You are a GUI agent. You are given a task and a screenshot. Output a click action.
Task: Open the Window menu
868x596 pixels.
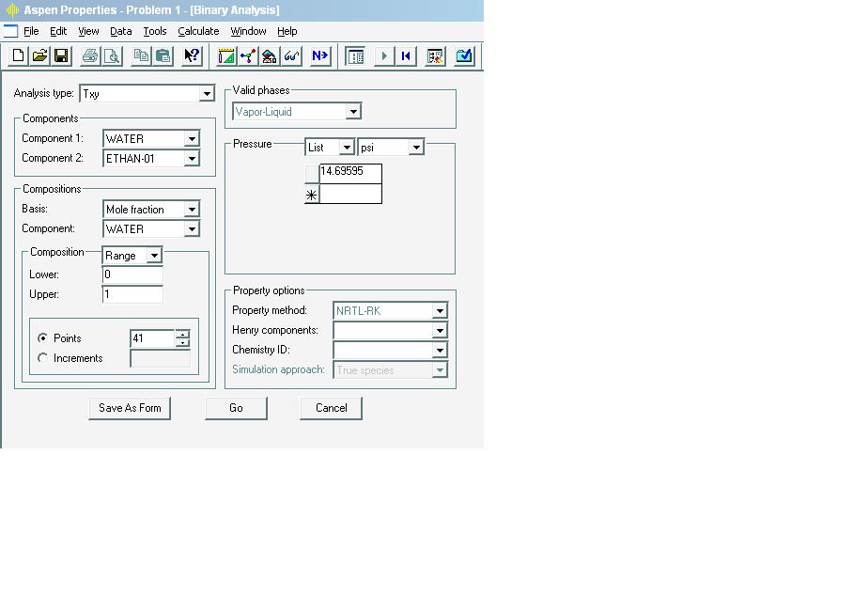tap(248, 31)
